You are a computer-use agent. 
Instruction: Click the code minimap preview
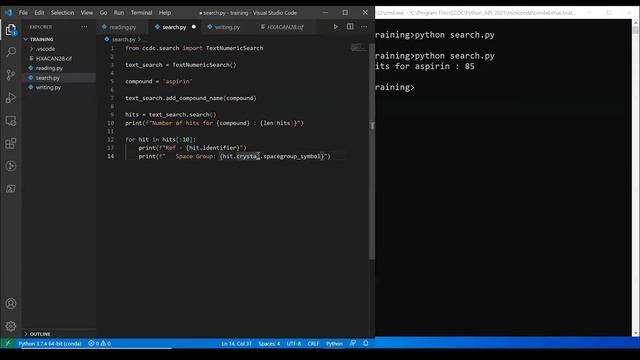click(358, 47)
